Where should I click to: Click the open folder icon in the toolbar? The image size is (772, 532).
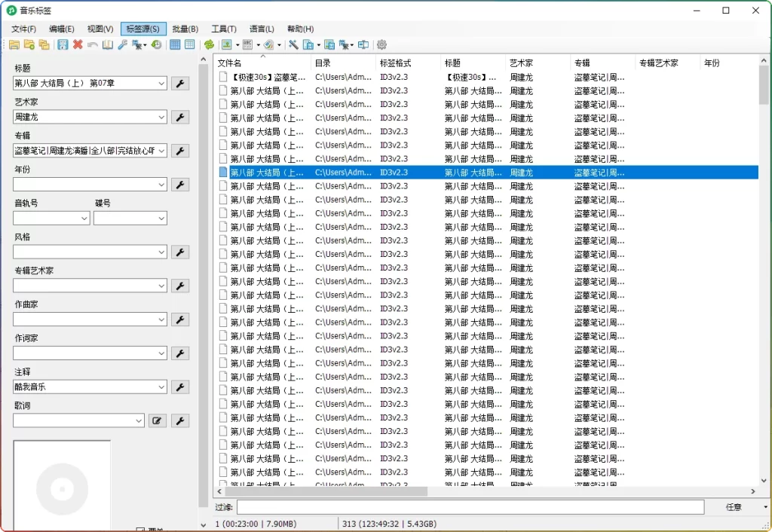[13, 46]
